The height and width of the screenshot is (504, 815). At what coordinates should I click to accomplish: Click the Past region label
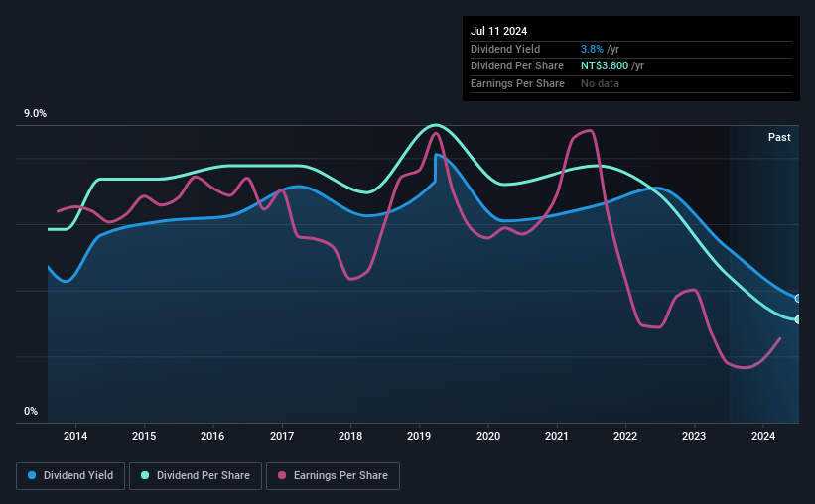point(779,137)
